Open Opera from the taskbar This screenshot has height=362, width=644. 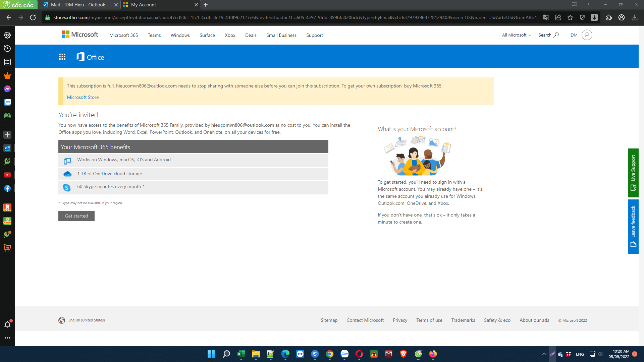point(359,354)
